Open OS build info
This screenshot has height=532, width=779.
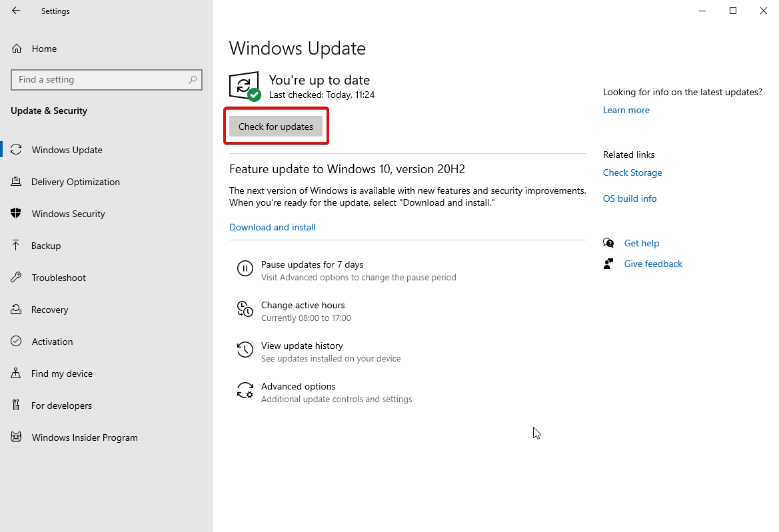pyautogui.click(x=629, y=198)
